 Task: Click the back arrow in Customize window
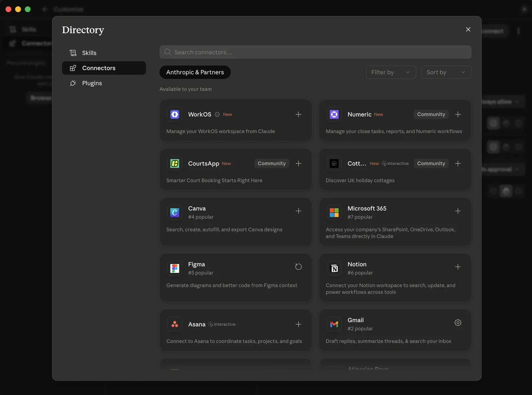click(x=45, y=9)
